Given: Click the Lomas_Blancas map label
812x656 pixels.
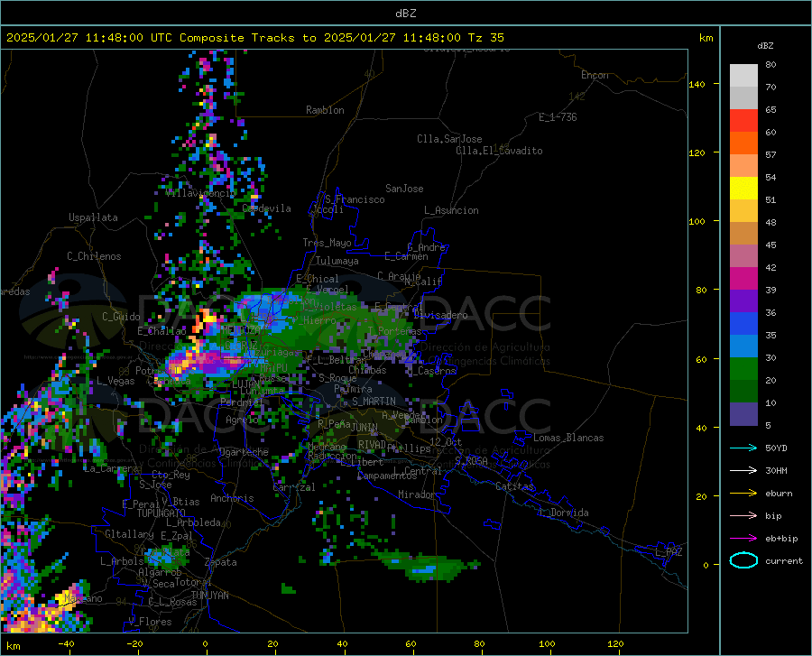Looking at the screenshot, I should 568,438.
